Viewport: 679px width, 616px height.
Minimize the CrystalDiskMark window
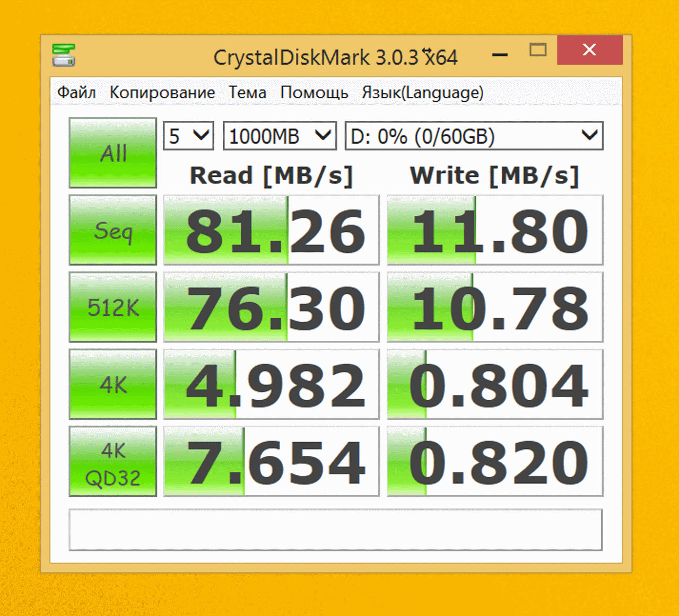click(500, 54)
